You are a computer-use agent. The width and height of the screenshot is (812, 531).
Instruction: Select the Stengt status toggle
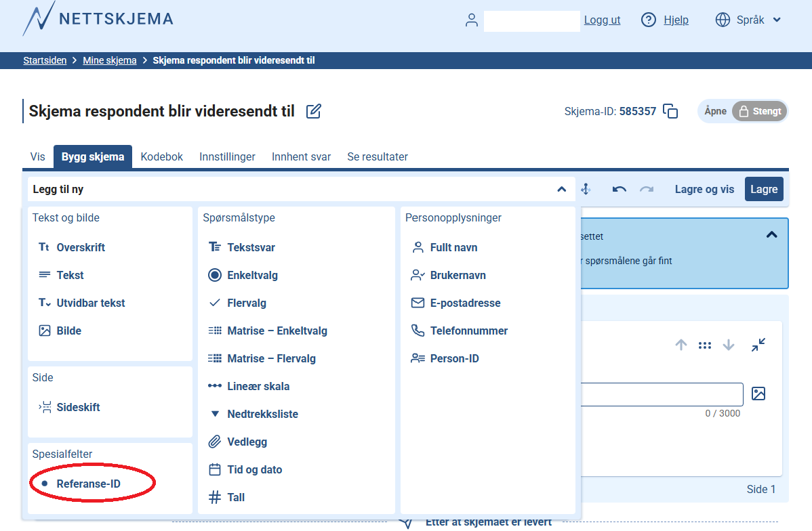point(760,111)
